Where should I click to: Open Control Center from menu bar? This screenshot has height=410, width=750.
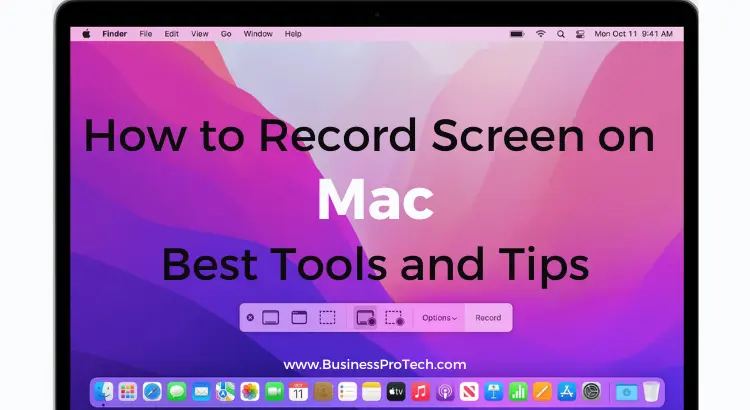(580, 34)
